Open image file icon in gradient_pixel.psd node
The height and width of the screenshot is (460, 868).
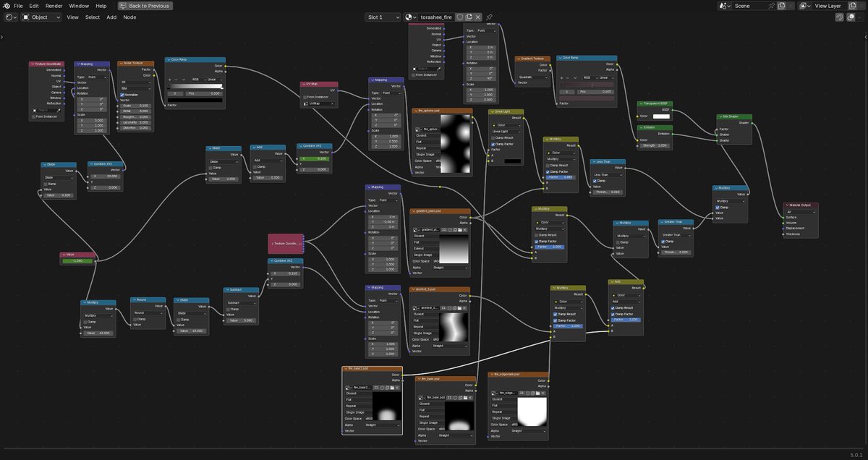460,230
